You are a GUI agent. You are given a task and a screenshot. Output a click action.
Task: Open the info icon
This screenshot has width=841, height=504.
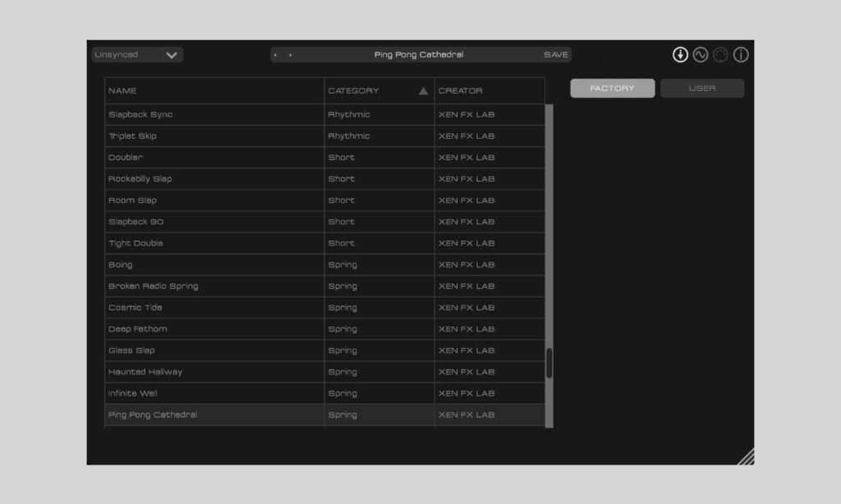[x=741, y=55]
